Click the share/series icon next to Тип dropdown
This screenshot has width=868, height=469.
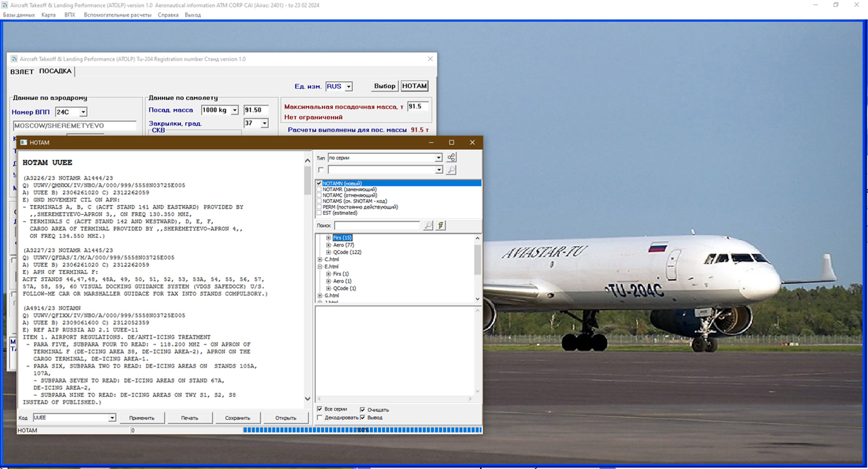tap(451, 157)
